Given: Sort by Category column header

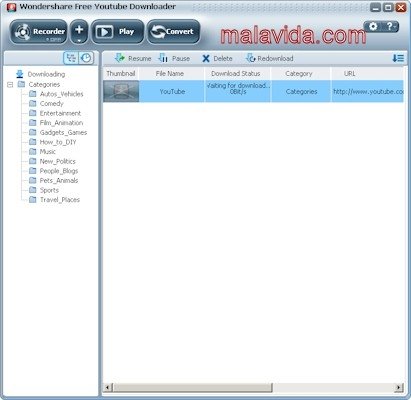Looking at the screenshot, I should [x=301, y=74].
